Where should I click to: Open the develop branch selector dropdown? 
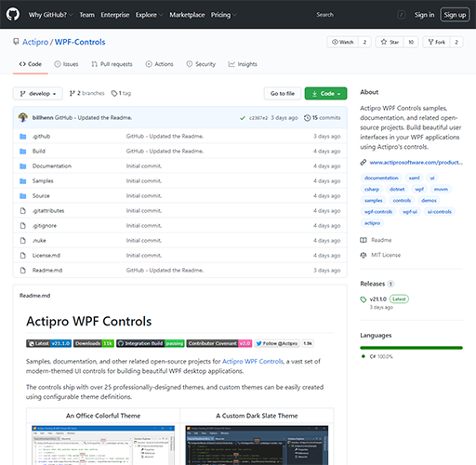pyautogui.click(x=38, y=93)
